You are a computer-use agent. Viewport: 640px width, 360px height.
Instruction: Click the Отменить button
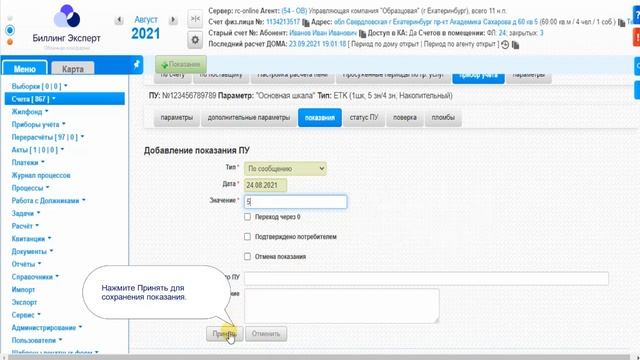tap(266, 333)
